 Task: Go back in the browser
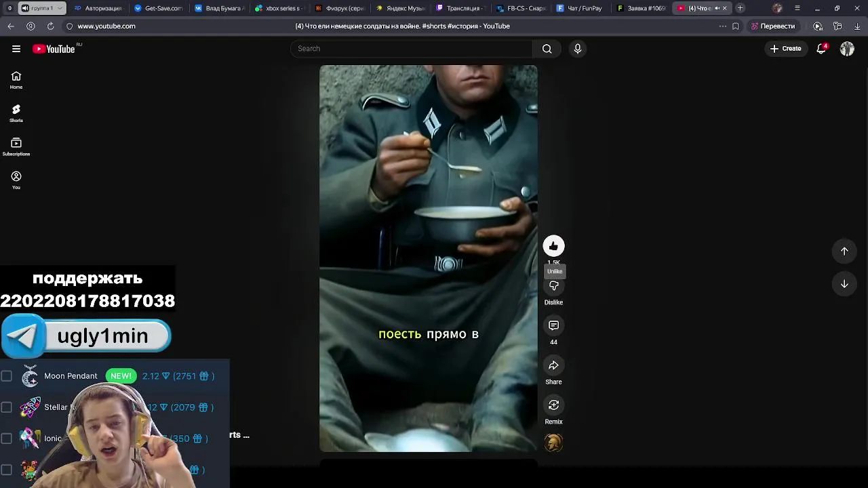(11, 26)
